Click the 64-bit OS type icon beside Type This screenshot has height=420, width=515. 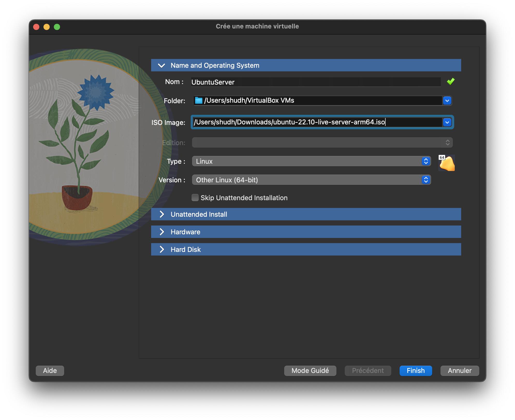tap(446, 163)
